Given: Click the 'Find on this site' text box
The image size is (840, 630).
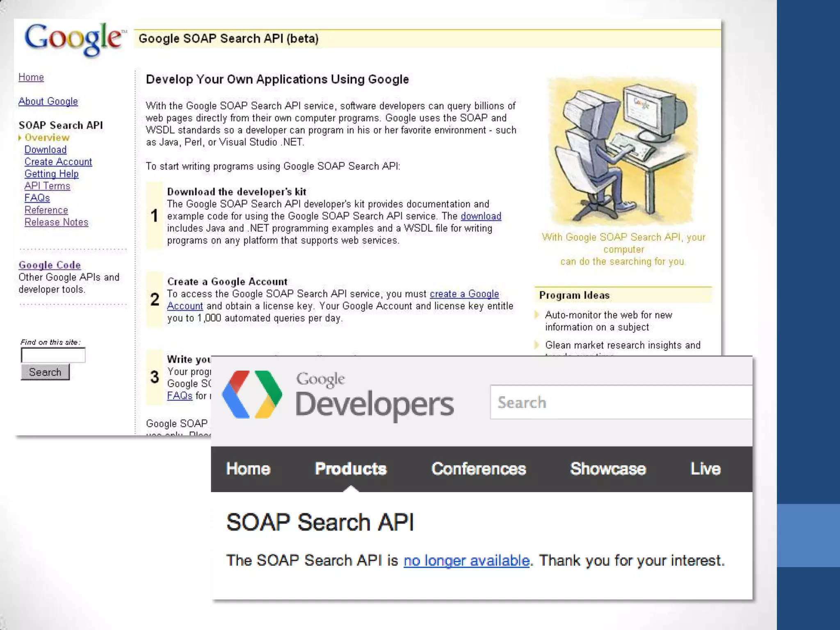Looking at the screenshot, I should (x=53, y=355).
